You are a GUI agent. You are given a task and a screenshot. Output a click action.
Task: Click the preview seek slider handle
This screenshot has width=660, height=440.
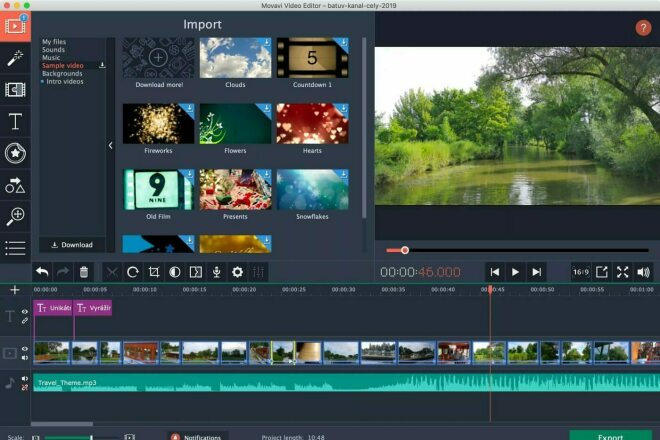pyautogui.click(x=405, y=250)
